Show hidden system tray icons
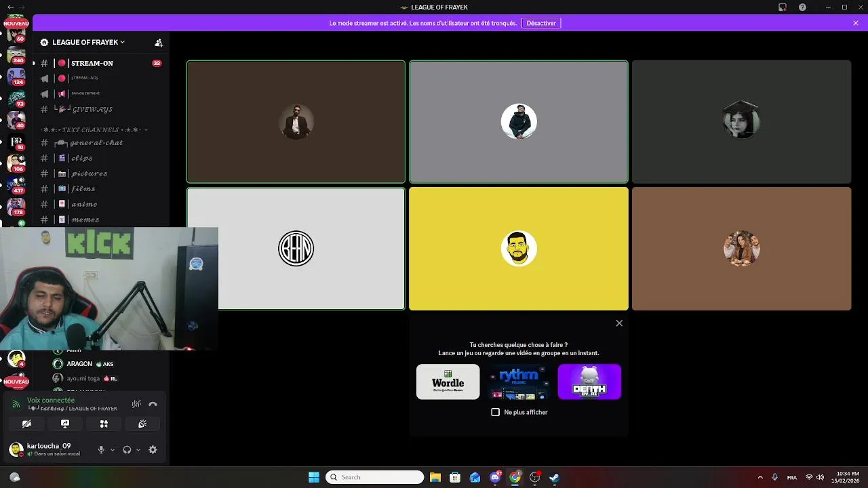Viewport: 868px width, 488px height. [x=760, y=477]
